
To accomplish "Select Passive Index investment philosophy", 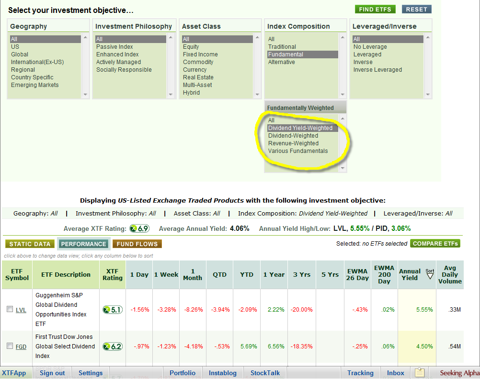I will pos(114,47).
